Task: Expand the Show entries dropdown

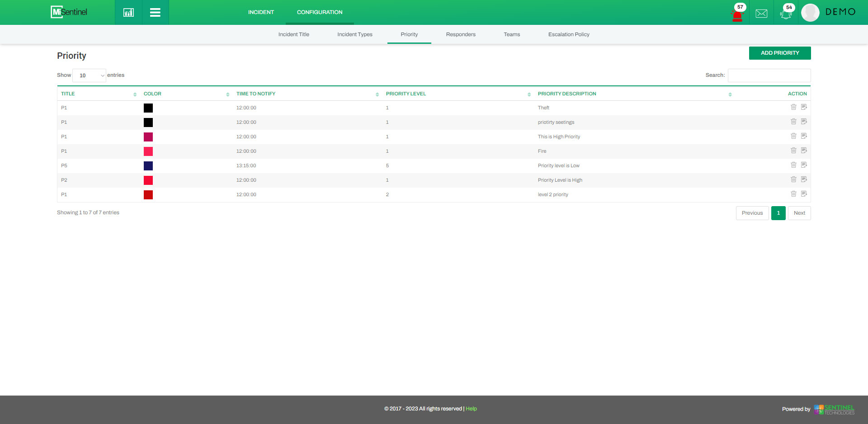Action: [89, 75]
